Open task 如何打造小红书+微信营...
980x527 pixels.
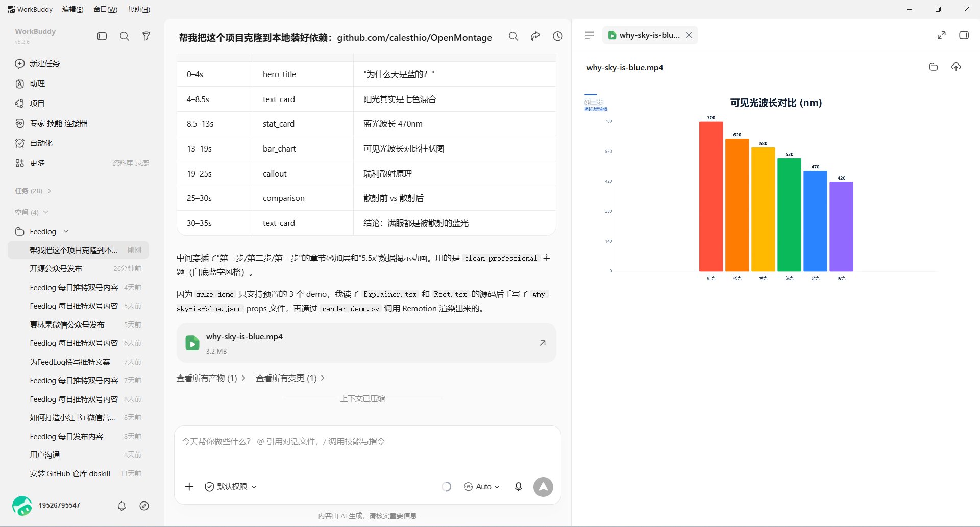[78, 418]
